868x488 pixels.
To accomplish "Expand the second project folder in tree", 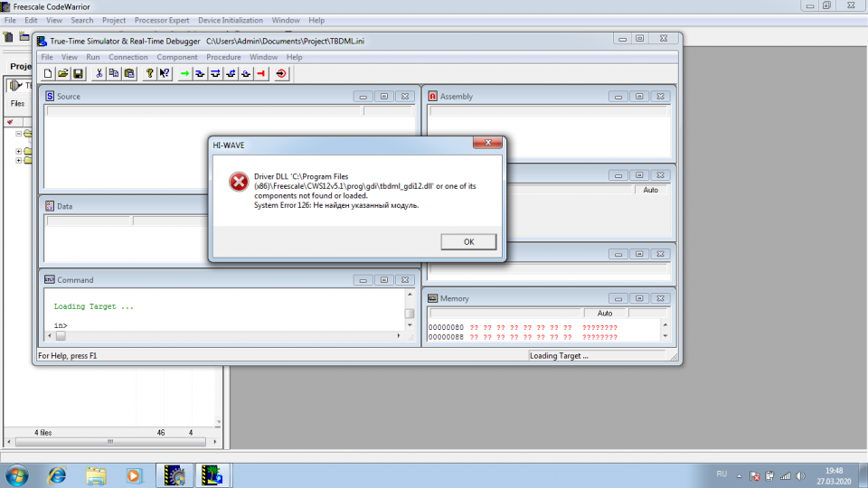I will pos(18,151).
